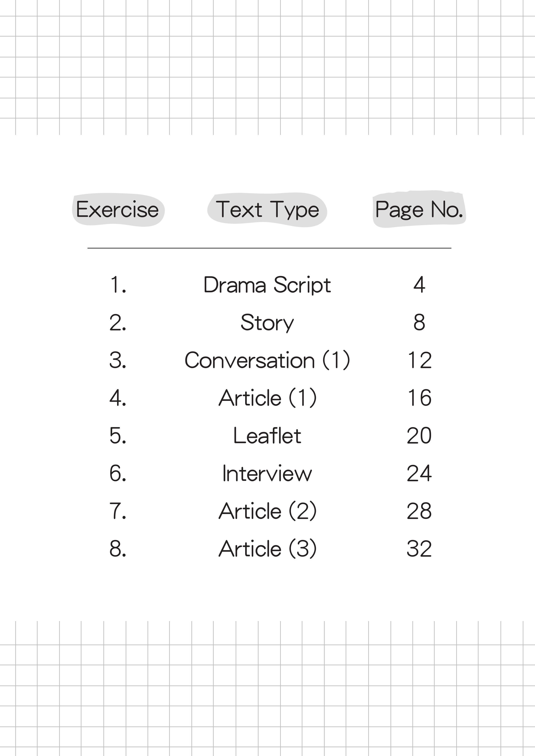
Task: Go to Conversation (1) entry
Action: pyautogui.click(x=267, y=360)
